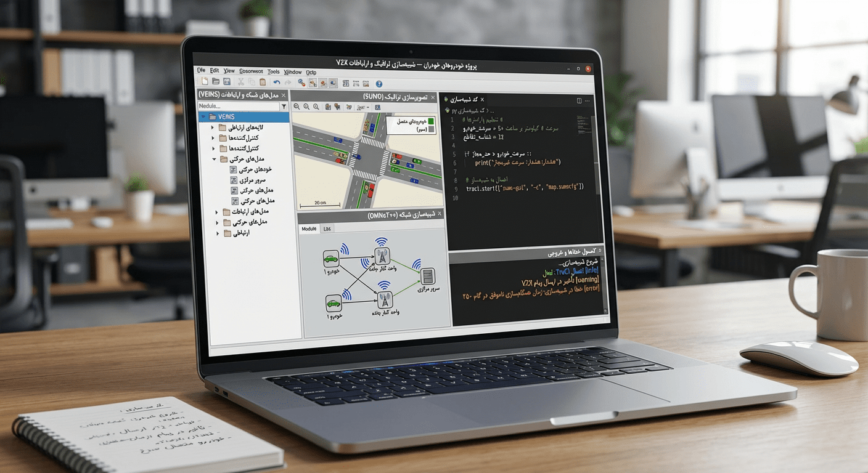Close the simulation code editor tab
This screenshot has width=868, height=473.
(x=482, y=99)
